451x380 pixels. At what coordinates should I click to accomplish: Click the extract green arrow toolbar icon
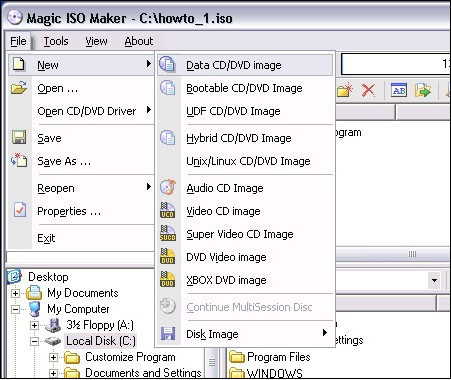click(423, 90)
